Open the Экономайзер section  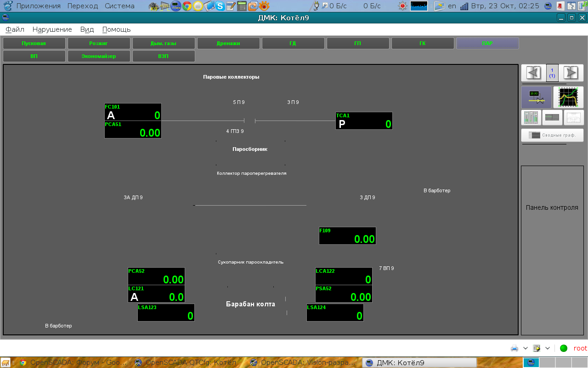point(99,56)
